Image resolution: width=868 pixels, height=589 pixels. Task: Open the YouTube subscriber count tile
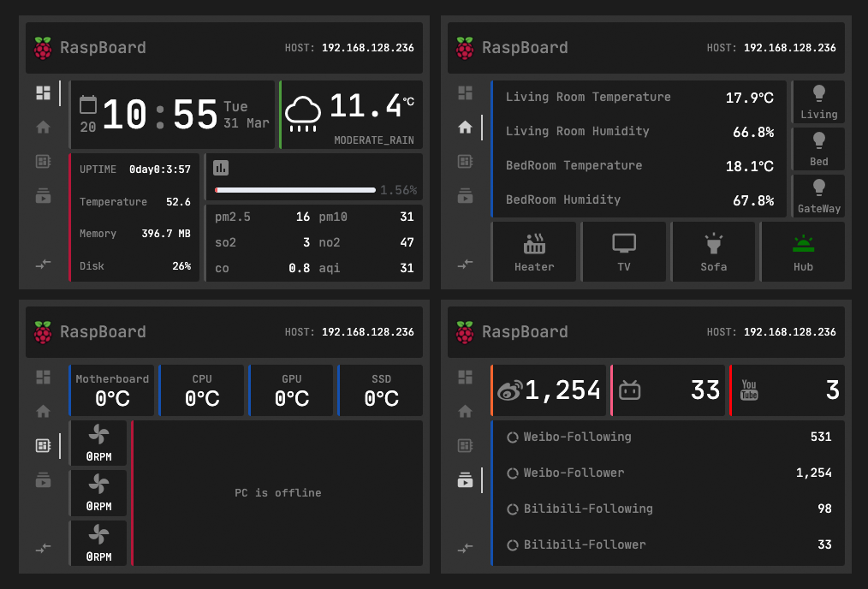pos(749,390)
